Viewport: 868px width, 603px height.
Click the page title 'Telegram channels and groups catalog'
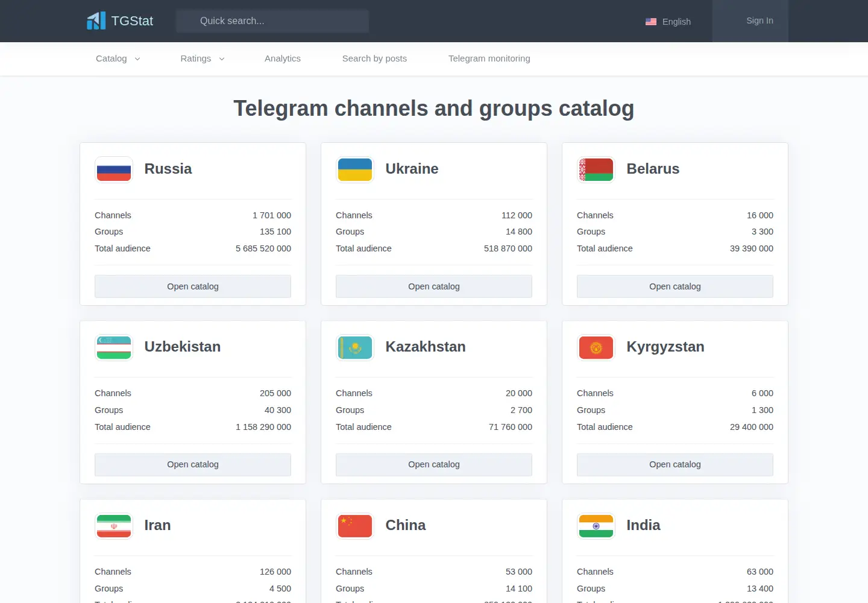(434, 109)
